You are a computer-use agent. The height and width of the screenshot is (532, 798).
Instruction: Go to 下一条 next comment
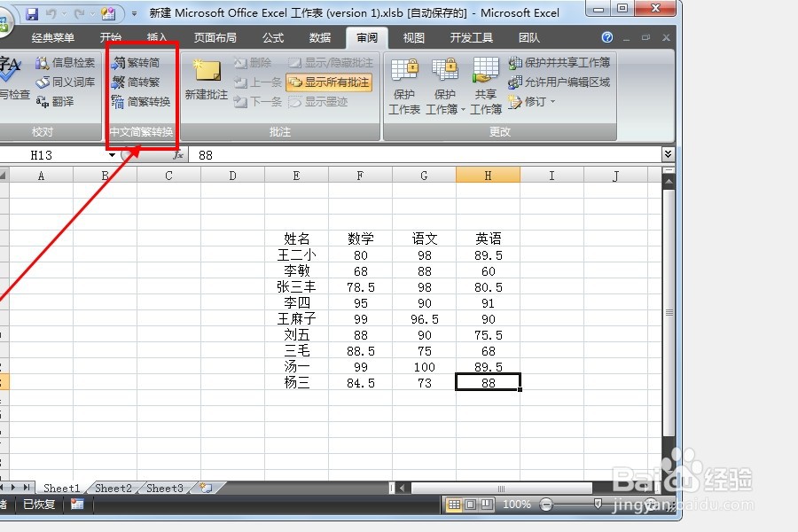257,101
